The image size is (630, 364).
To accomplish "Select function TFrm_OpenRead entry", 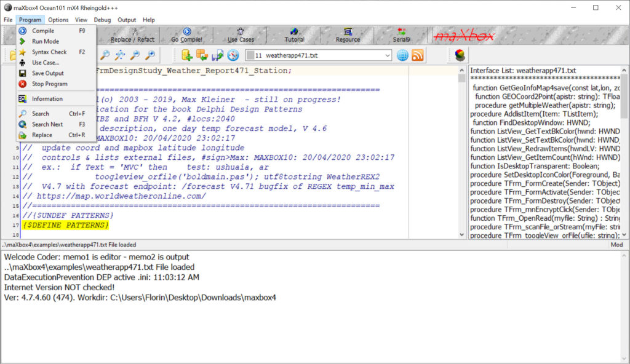I will click(x=545, y=218).
